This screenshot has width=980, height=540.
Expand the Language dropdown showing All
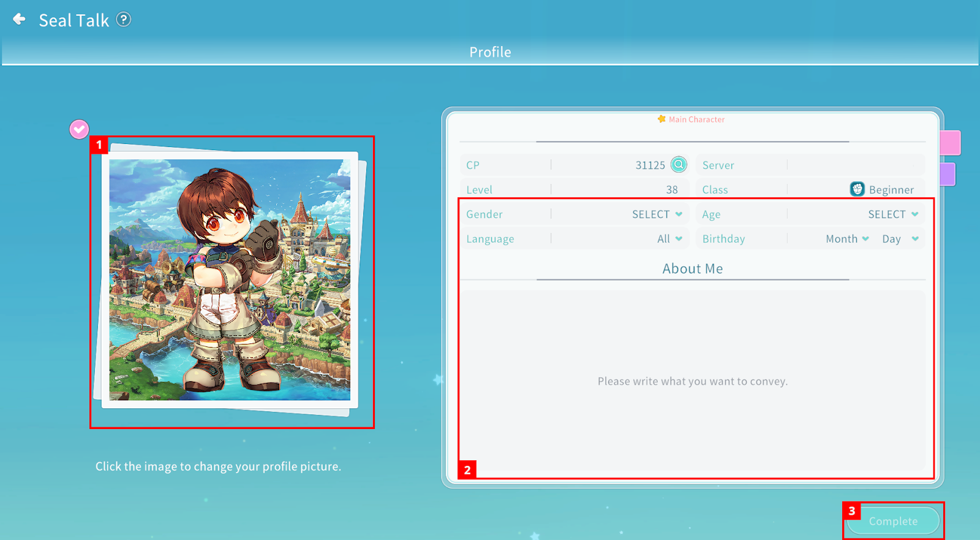[x=669, y=238]
